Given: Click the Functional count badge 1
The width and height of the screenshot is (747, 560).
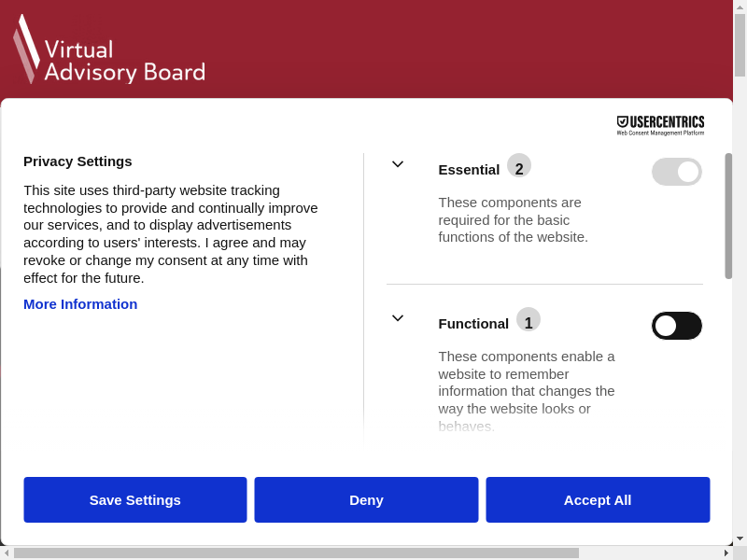Looking at the screenshot, I should pos(529,320).
